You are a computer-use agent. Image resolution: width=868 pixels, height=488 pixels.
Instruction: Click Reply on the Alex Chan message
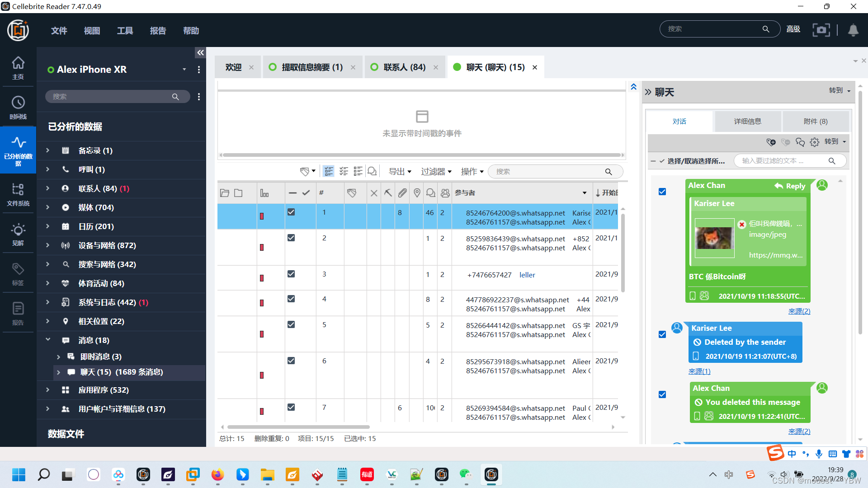(790, 186)
